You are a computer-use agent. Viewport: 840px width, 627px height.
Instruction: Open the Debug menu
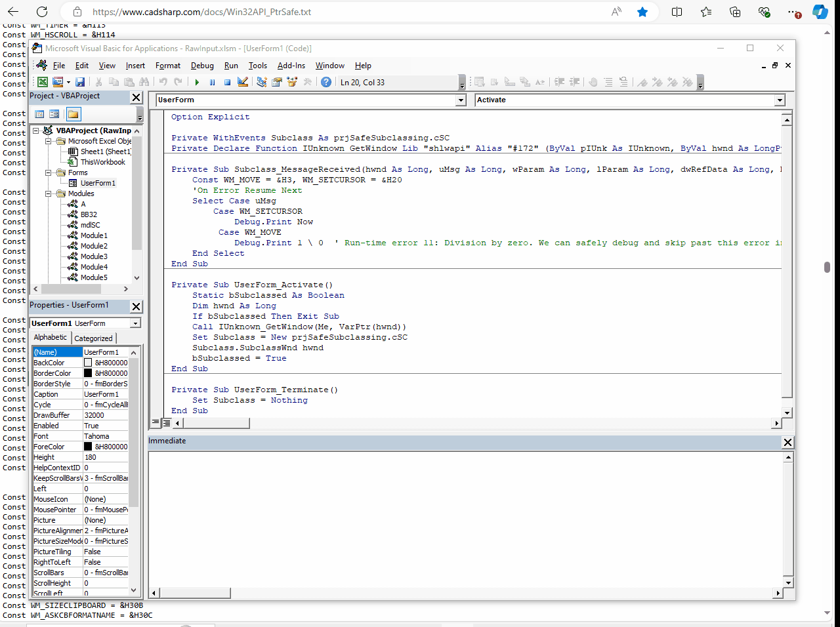202,66
